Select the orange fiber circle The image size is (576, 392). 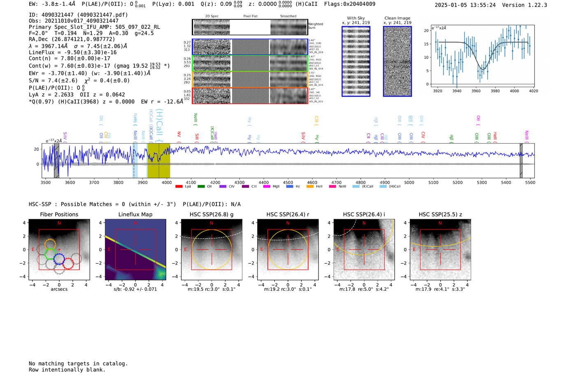click(50, 244)
